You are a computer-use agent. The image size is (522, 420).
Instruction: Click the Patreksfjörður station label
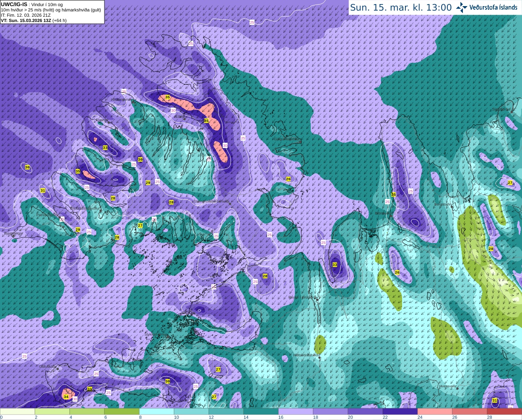tap(47, 214)
